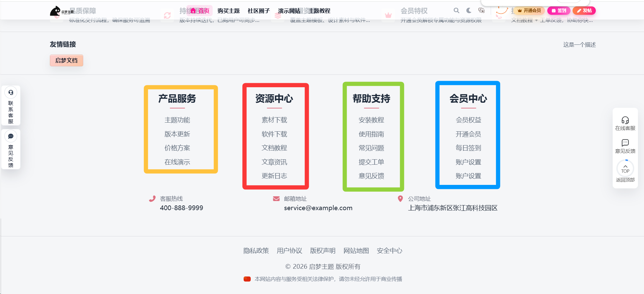Image resolution: width=644 pixels, height=294 pixels.
Task: Visit the 在线演示 link
Action: coord(177,162)
